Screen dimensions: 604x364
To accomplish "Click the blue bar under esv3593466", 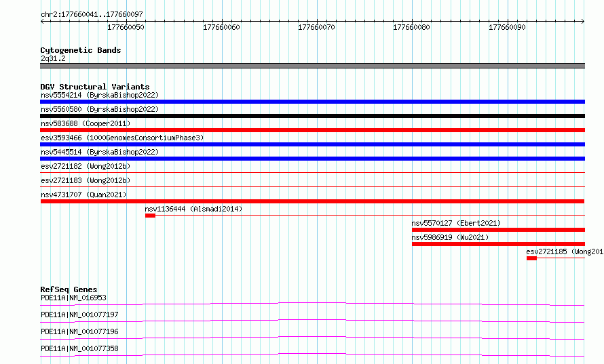I will tap(312, 144).
